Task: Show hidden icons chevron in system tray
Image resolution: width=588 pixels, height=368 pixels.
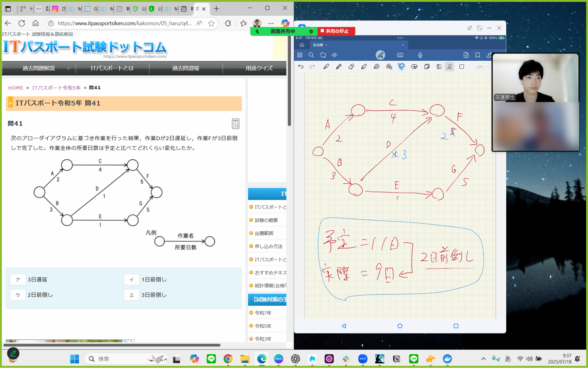Action: coord(483,359)
